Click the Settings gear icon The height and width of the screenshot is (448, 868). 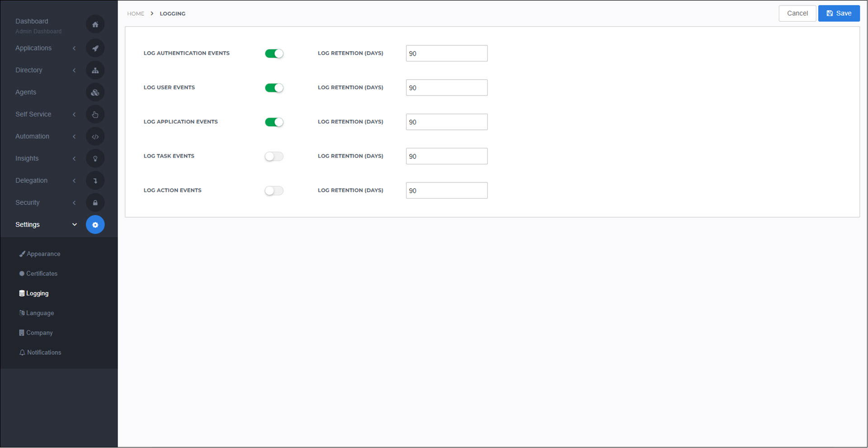[95, 225]
